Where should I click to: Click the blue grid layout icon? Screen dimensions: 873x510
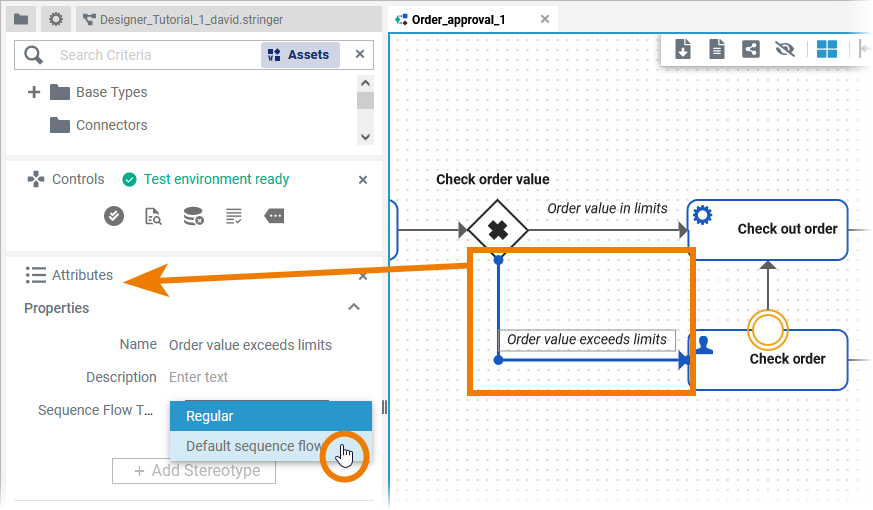[827, 49]
